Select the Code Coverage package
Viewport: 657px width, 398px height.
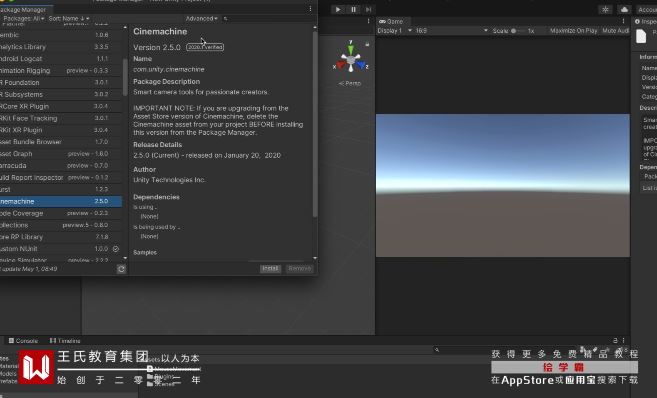pos(61,213)
